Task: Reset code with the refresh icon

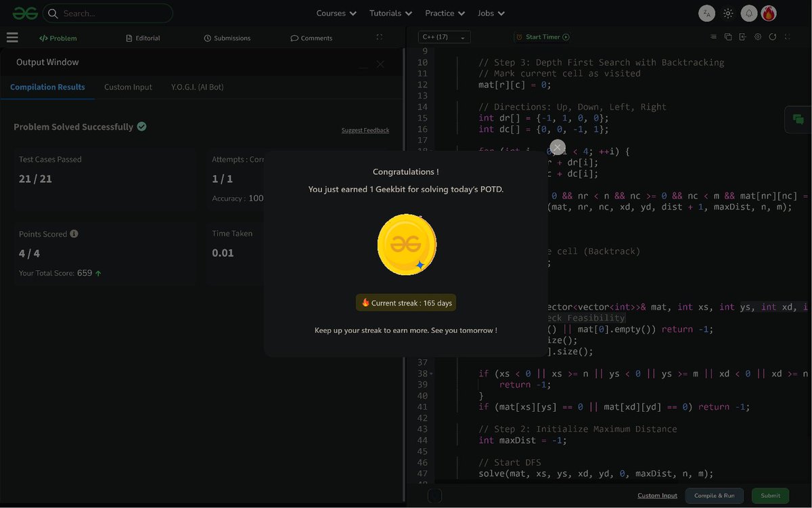Action: click(773, 37)
